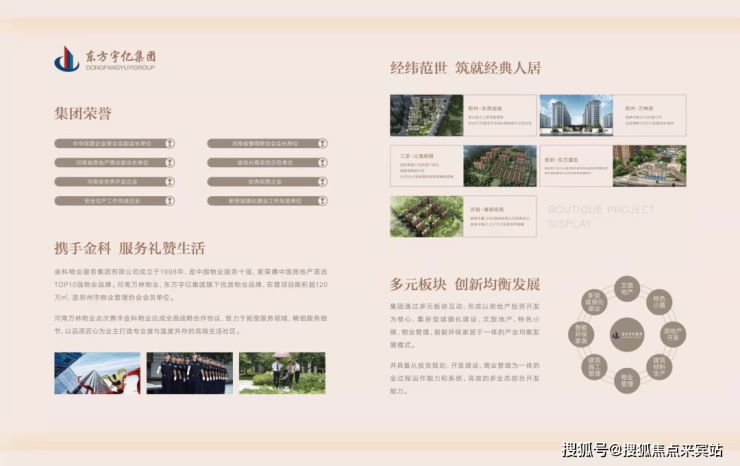Click the 海阔怡苑 project title

tap(487, 209)
